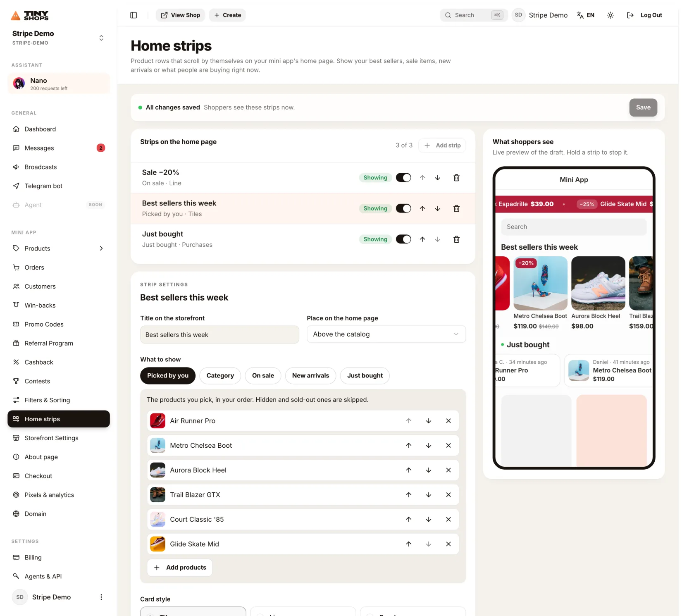
Task: Select the On sale option
Action: tap(263, 376)
